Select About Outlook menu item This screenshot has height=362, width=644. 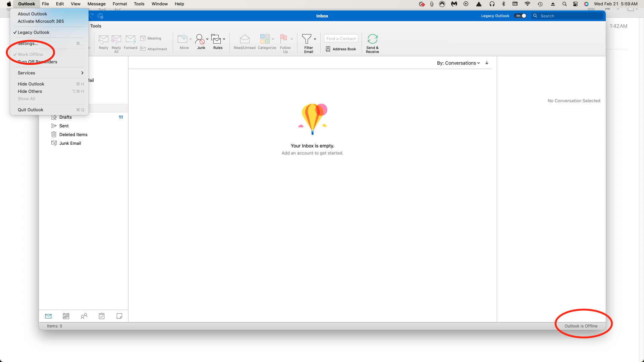click(49, 14)
